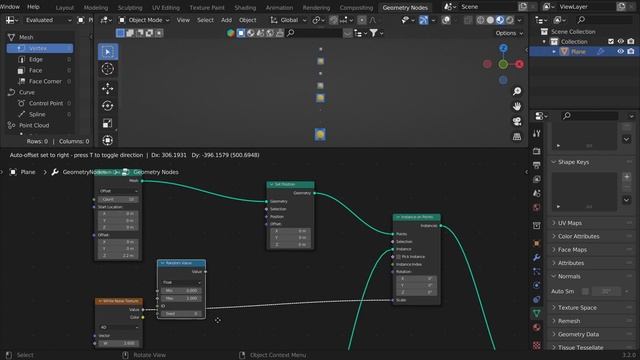Toggle Auto Smooth checkbox

point(585,291)
